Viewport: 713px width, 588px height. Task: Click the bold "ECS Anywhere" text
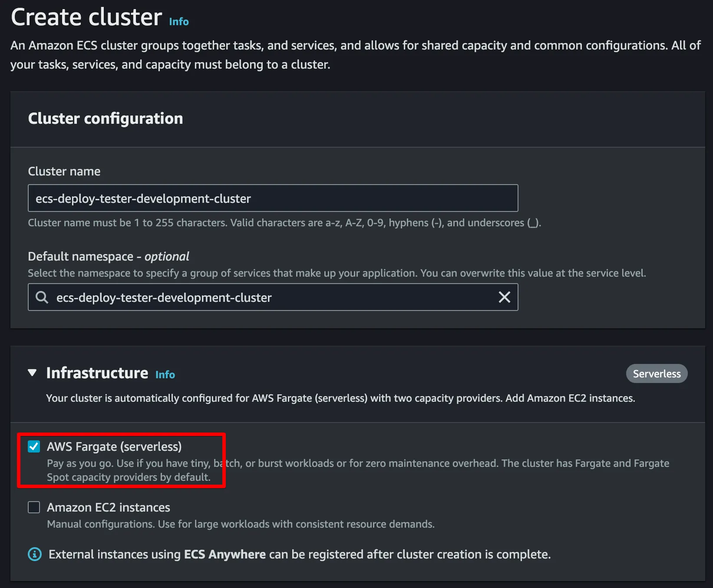[224, 555]
